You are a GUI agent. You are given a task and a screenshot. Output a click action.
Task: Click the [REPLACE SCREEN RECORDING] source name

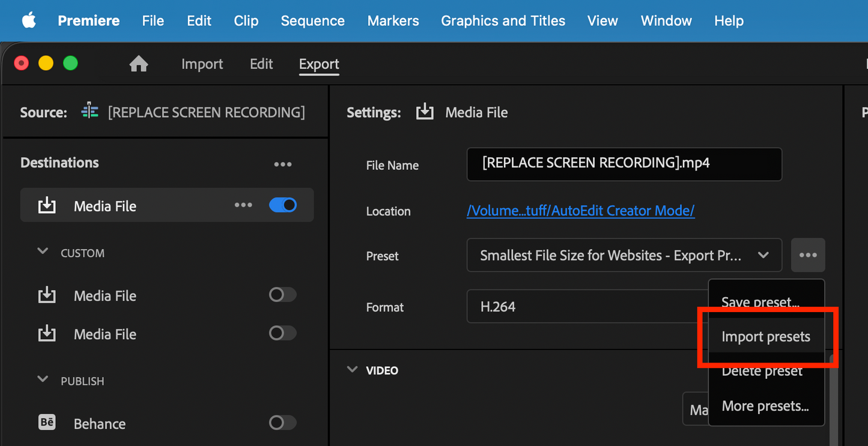206,112
